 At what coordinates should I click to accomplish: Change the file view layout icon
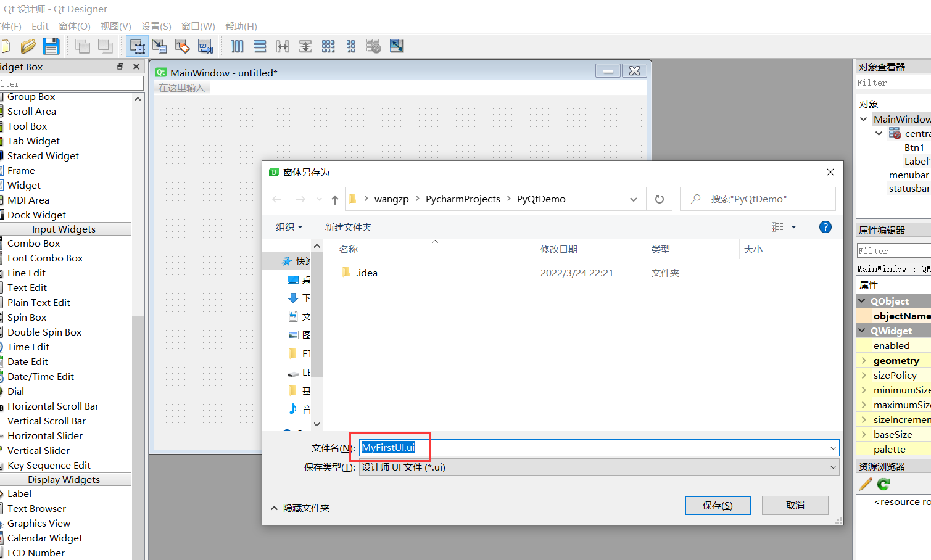777,227
